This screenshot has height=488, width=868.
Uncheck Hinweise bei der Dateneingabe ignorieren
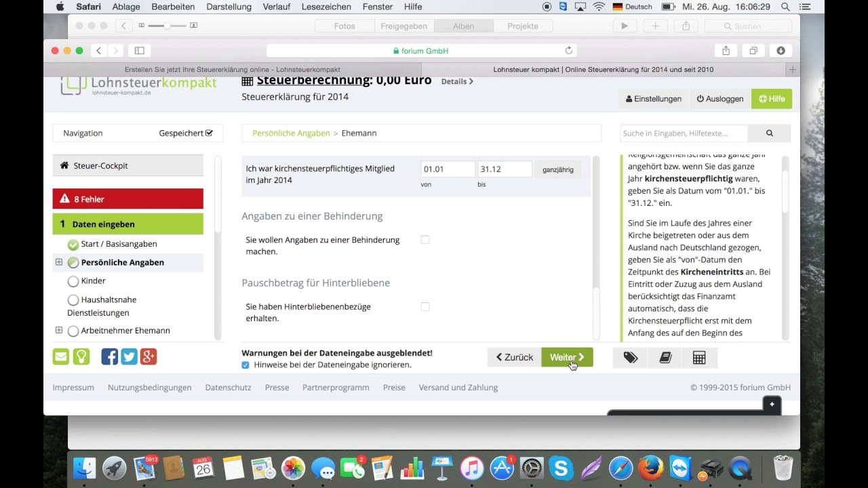point(245,365)
